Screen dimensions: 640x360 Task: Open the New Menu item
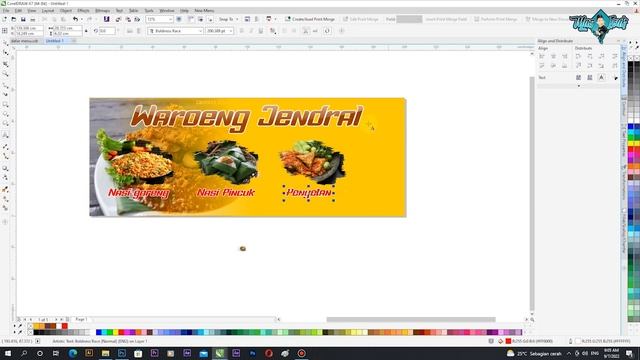pos(204,11)
